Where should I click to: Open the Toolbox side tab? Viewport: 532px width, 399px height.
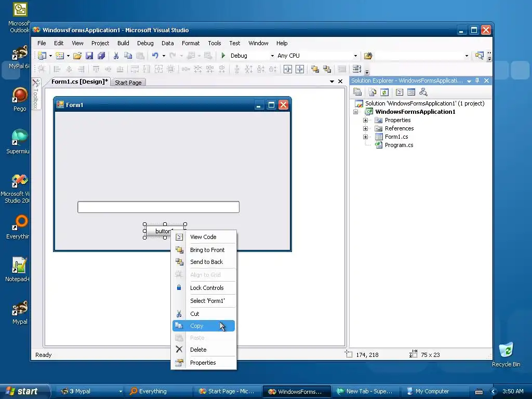click(36, 95)
